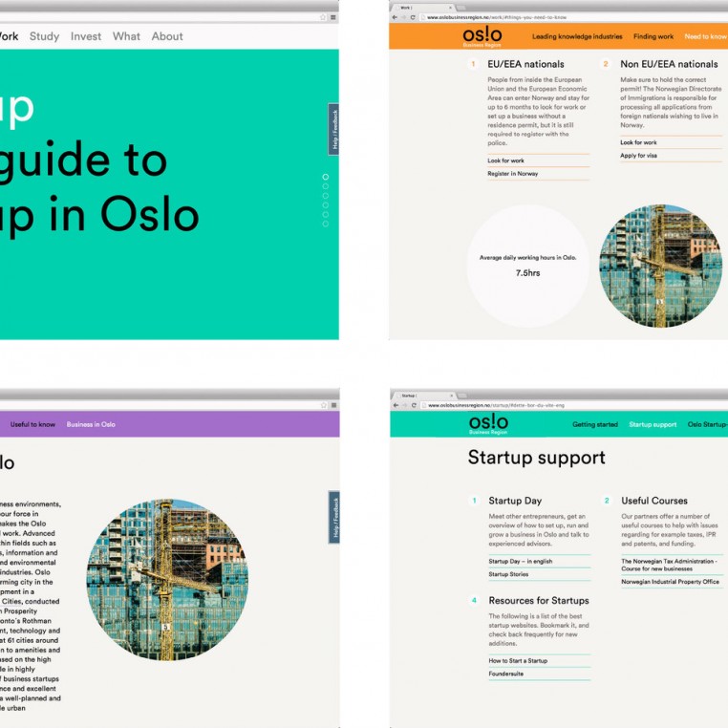The height and width of the screenshot is (728, 728).
Task: Select the third page-indicator dot on green hero
Action: tap(326, 196)
